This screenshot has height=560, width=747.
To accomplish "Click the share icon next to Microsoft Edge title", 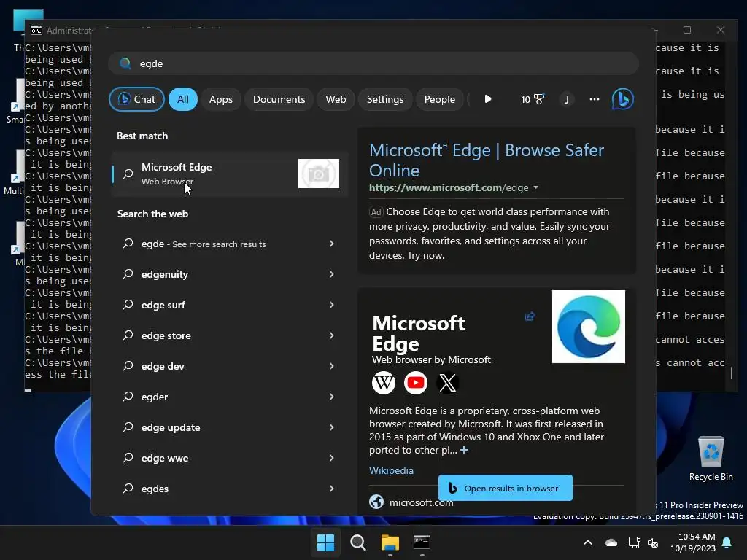I will pos(530,316).
